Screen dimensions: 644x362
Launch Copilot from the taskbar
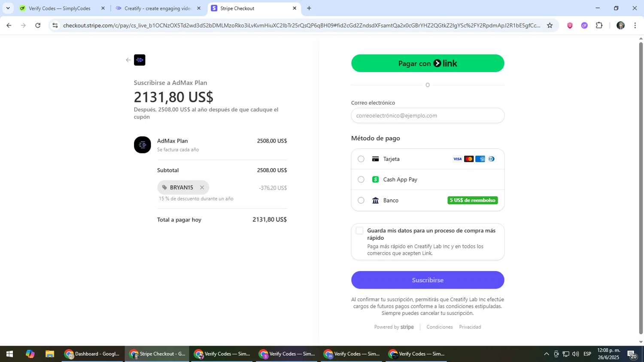[x=30, y=354]
